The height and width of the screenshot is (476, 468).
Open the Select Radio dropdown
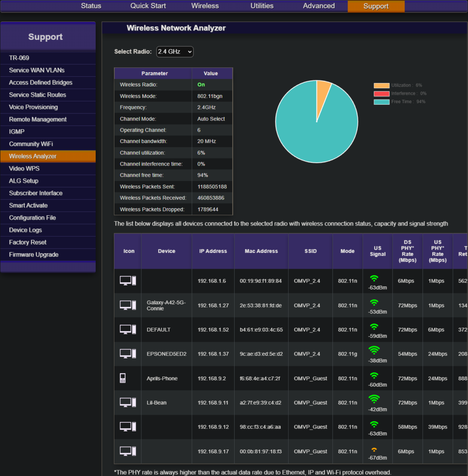pyautogui.click(x=175, y=52)
